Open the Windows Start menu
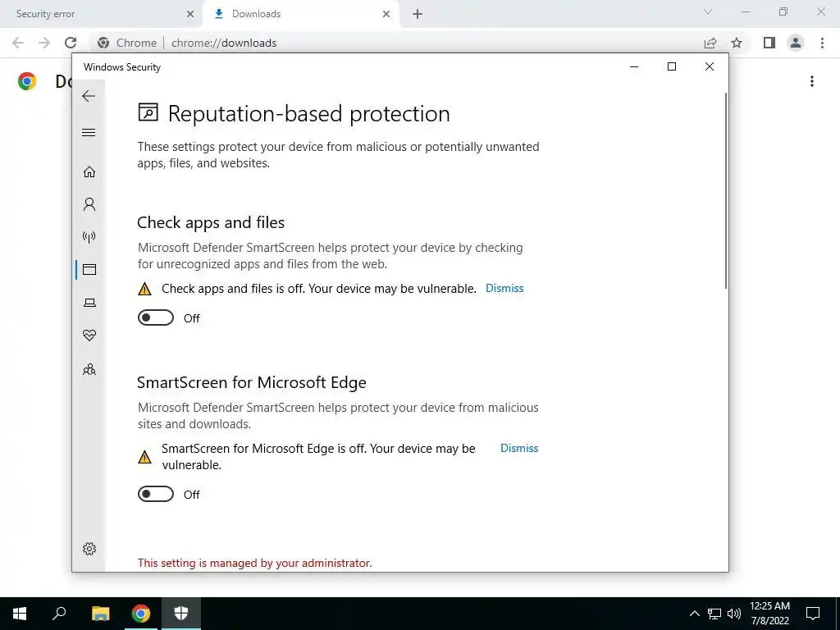This screenshot has height=630, width=840. (20, 614)
